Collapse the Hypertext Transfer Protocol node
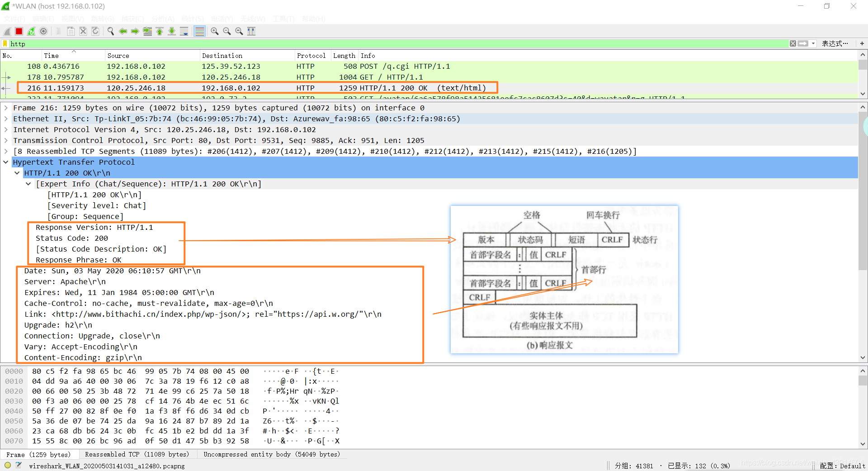Screen dimensions: 868x471 5,162
